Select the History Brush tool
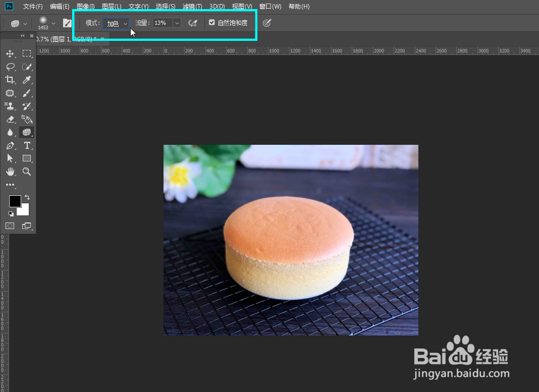Viewport: 539px width, 392px height. (x=26, y=106)
